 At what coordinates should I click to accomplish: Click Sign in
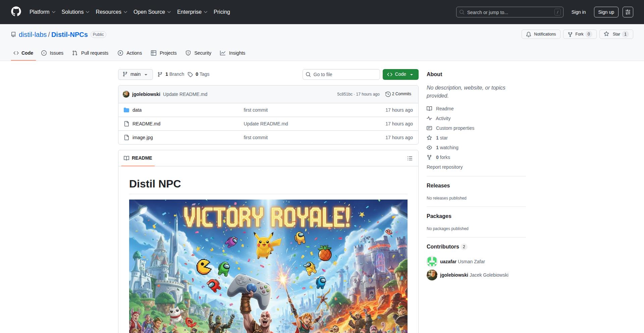coord(579,12)
